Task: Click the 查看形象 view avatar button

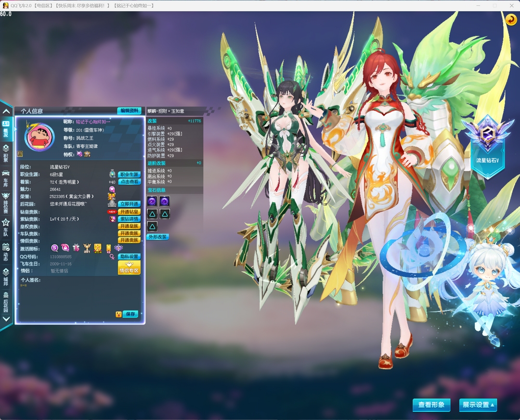Action: tap(431, 405)
